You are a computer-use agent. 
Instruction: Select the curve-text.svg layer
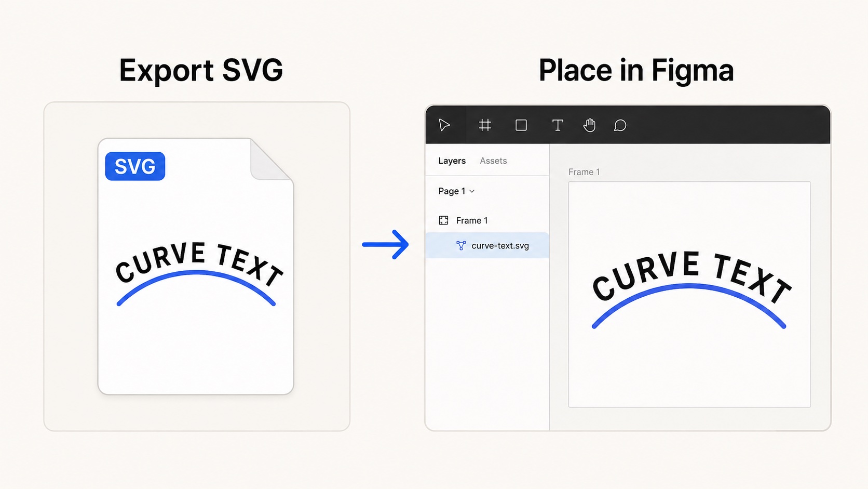(487, 245)
